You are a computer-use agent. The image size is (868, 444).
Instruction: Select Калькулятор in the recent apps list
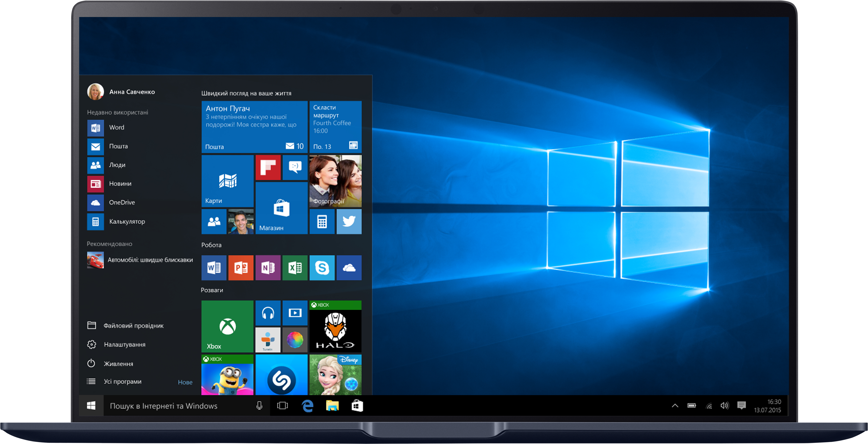tap(127, 221)
